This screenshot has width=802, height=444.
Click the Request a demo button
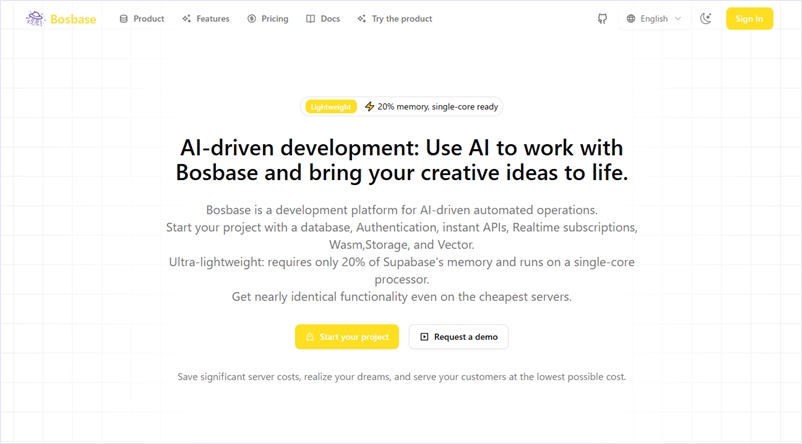coord(458,337)
